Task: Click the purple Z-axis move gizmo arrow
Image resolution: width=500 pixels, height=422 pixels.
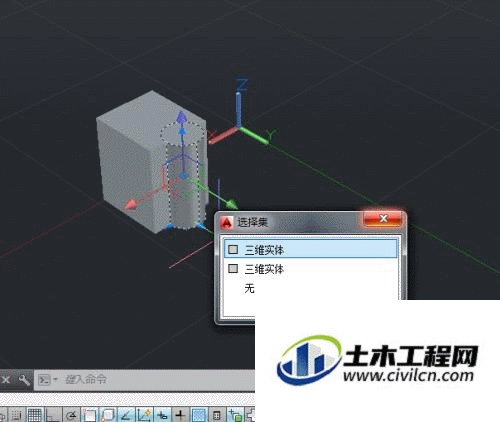Action: pyautogui.click(x=182, y=117)
